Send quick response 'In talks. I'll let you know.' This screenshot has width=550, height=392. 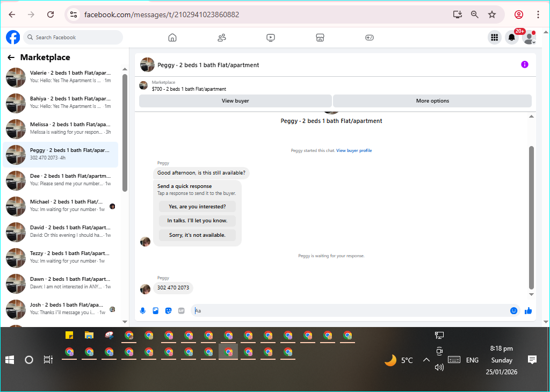tap(197, 221)
